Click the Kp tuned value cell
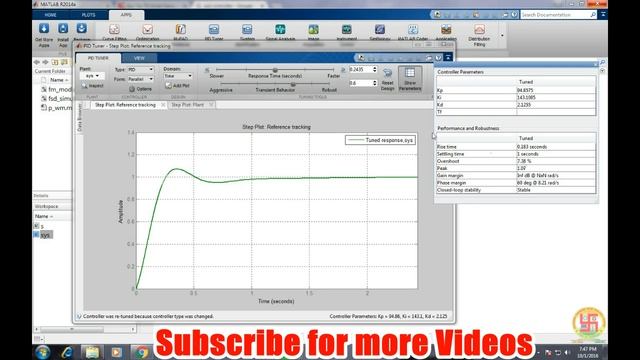Image resolution: width=640 pixels, height=360 pixels. coord(556,90)
